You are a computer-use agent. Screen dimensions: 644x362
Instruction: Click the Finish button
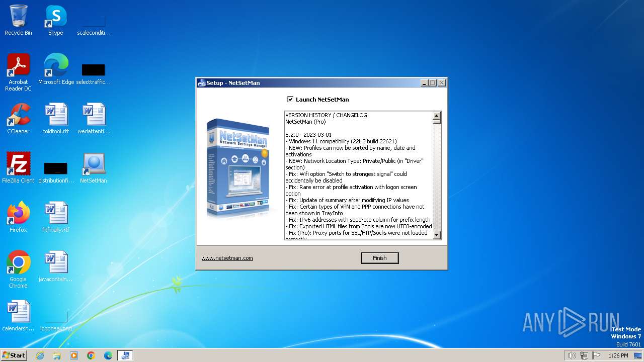point(380,258)
